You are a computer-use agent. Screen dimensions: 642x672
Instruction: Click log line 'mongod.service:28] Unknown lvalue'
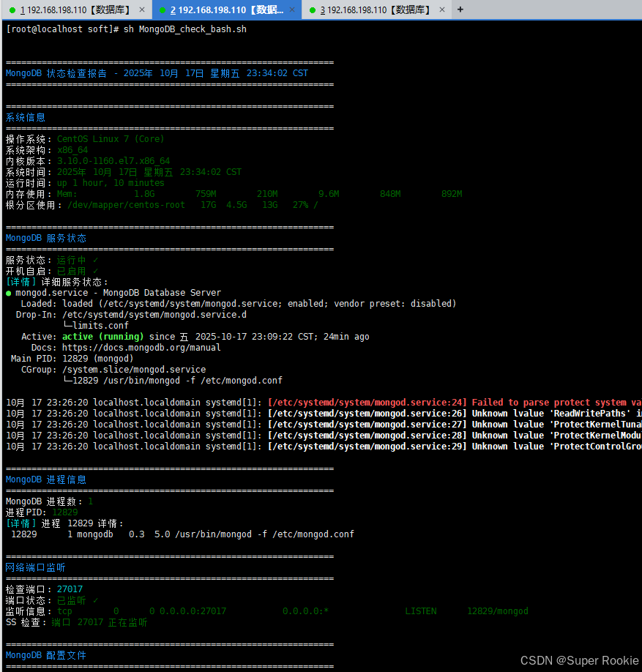[324, 436]
